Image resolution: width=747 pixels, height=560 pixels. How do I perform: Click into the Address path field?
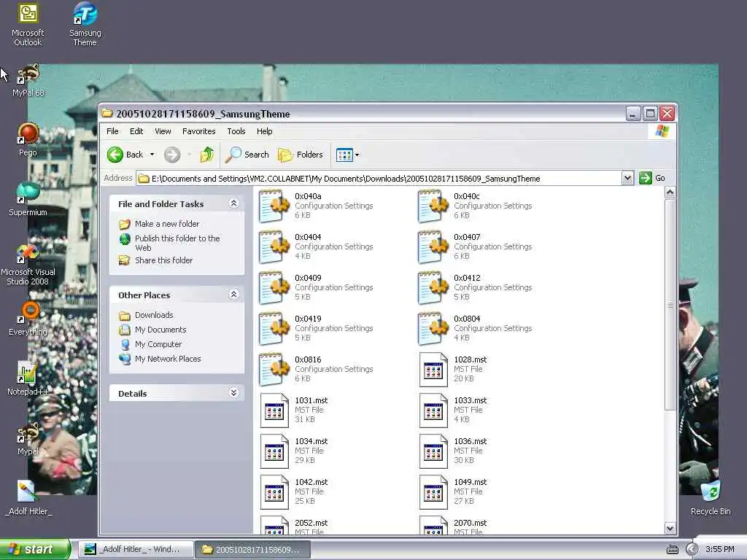pyautogui.click(x=379, y=178)
